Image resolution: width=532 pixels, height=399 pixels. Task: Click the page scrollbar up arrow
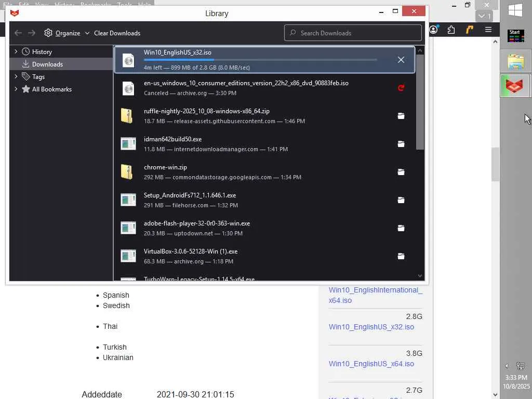point(495,42)
